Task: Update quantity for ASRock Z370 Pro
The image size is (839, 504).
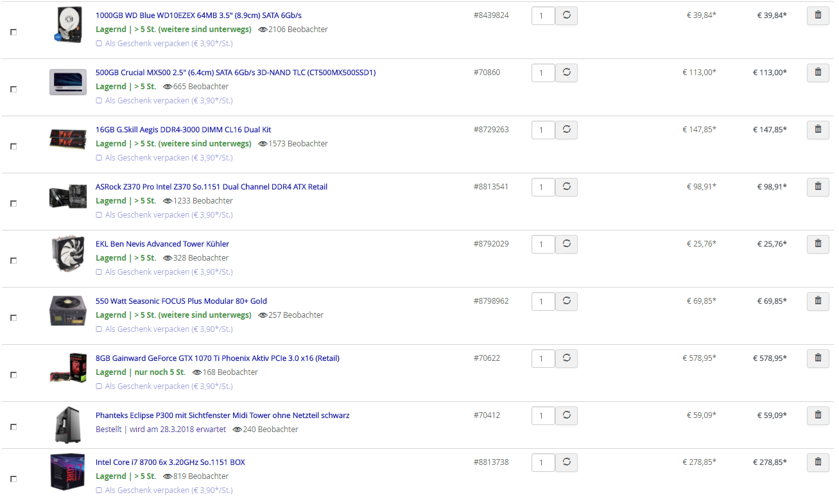Action: click(566, 187)
